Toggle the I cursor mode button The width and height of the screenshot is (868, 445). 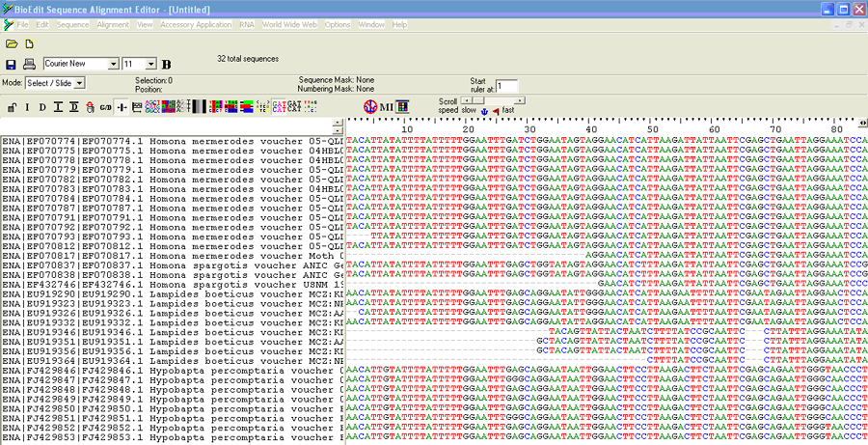point(27,106)
